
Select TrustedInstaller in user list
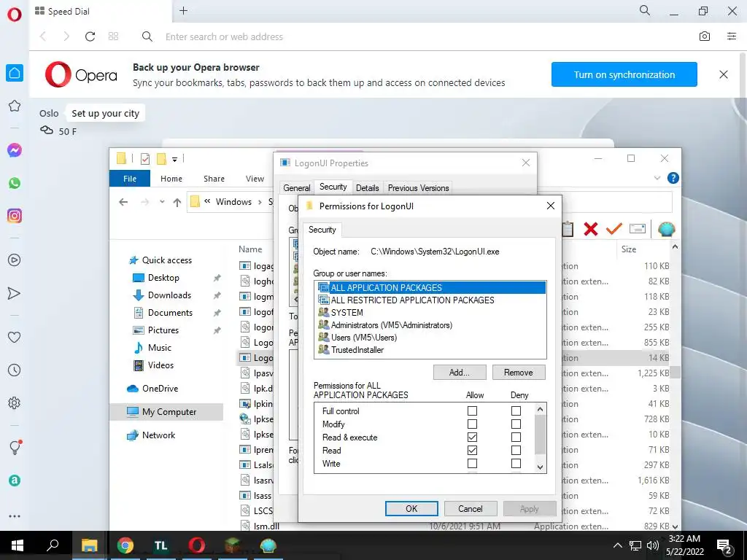point(357,349)
